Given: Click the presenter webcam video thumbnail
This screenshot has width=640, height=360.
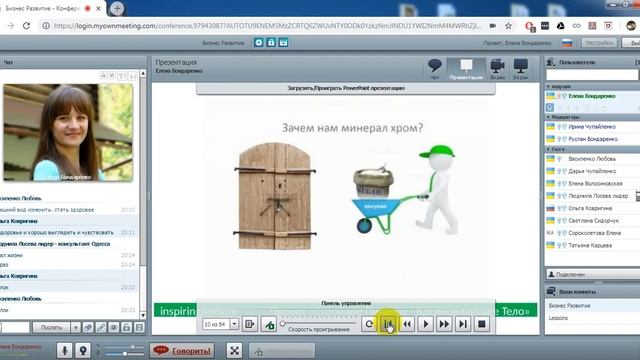Looking at the screenshot, I should 68,133.
